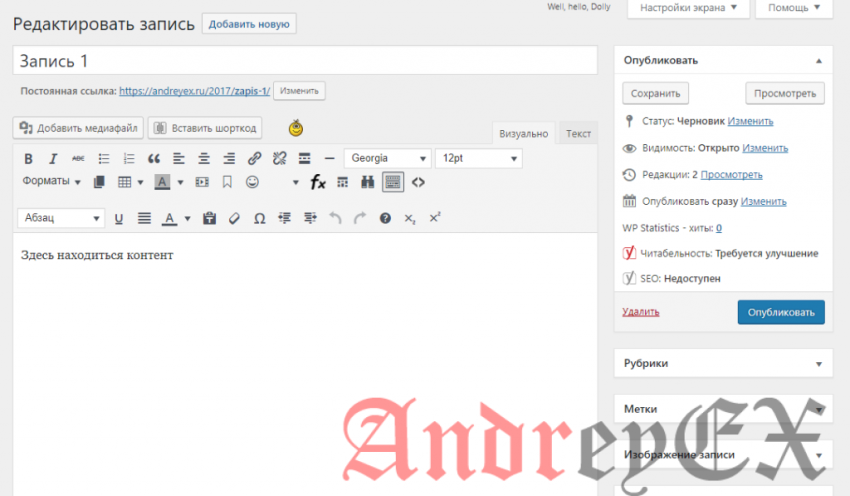Click Сохранить draft button
Screen dimensions: 850x496
click(655, 93)
